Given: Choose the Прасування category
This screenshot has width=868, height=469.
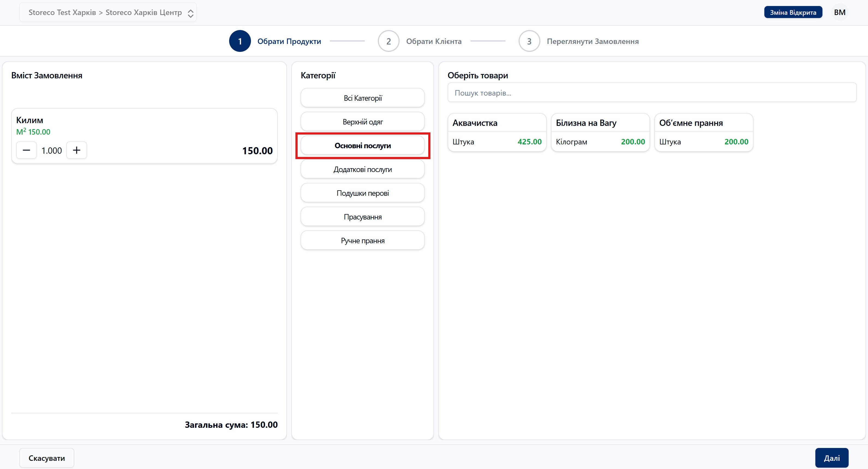Looking at the screenshot, I should [362, 217].
